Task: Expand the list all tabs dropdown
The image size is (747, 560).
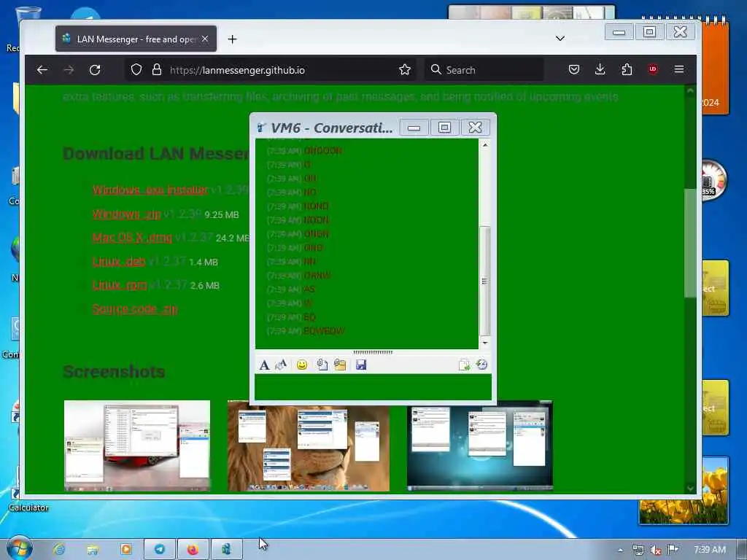Action: (560, 39)
